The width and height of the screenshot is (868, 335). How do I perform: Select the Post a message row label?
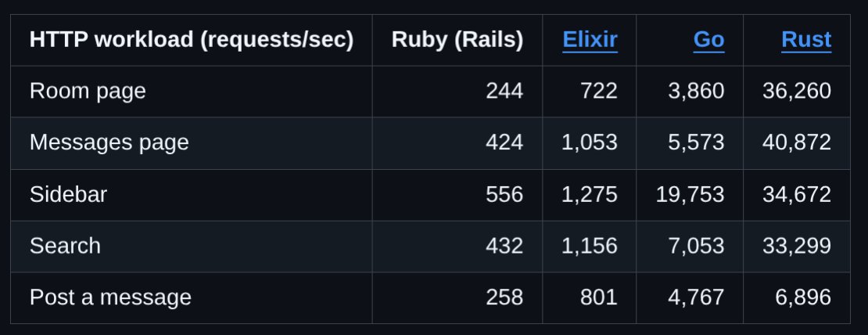(110, 297)
